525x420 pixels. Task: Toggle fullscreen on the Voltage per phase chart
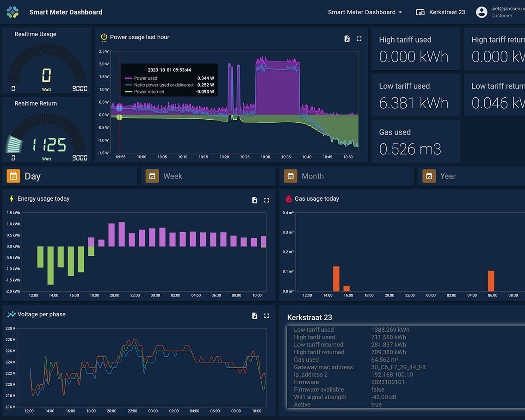(266, 315)
